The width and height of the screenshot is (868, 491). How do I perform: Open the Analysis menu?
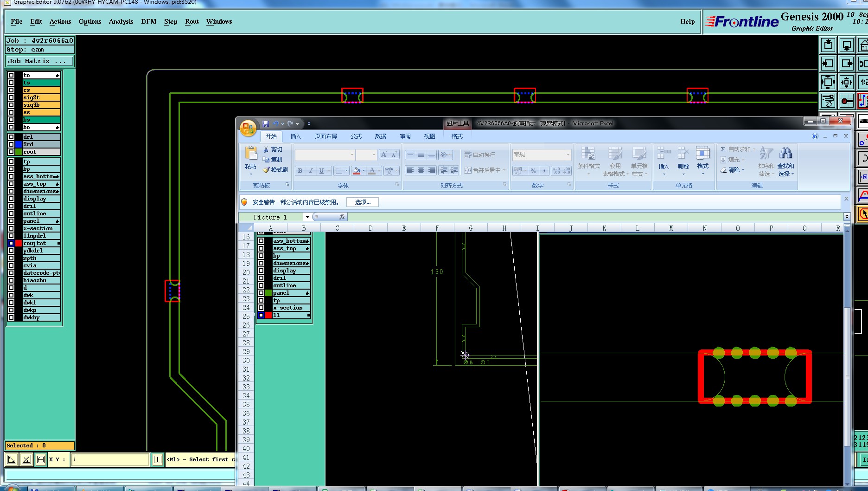(121, 21)
